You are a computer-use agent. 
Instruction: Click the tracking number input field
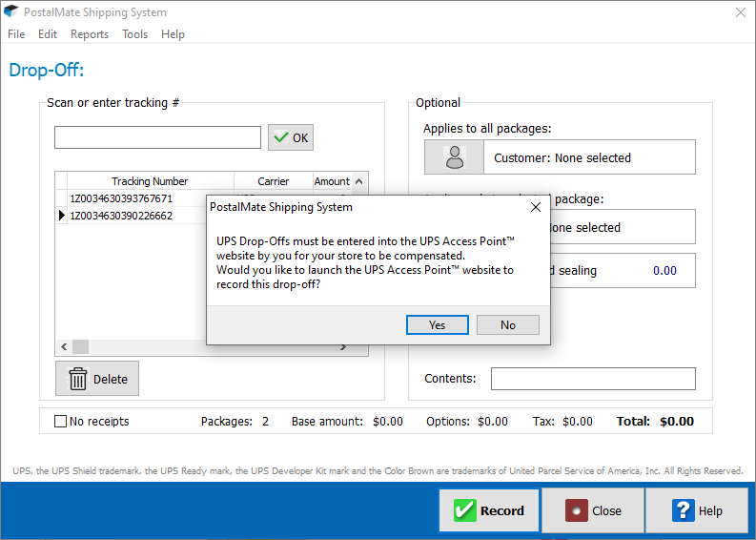point(157,137)
